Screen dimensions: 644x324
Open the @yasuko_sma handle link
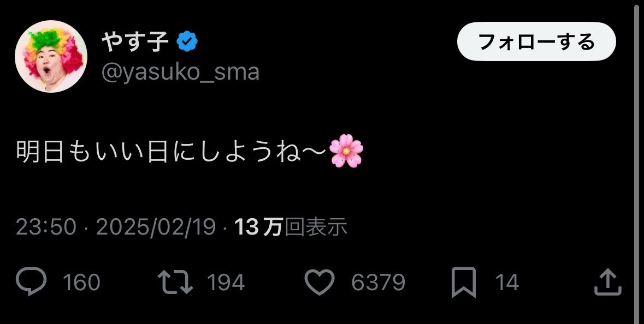point(180,72)
